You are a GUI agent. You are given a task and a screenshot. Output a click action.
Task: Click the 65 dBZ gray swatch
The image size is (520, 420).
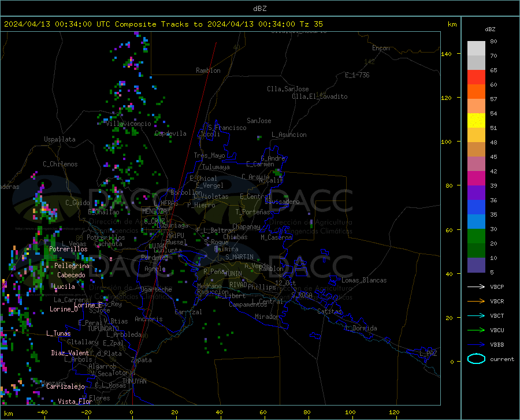[476, 62]
